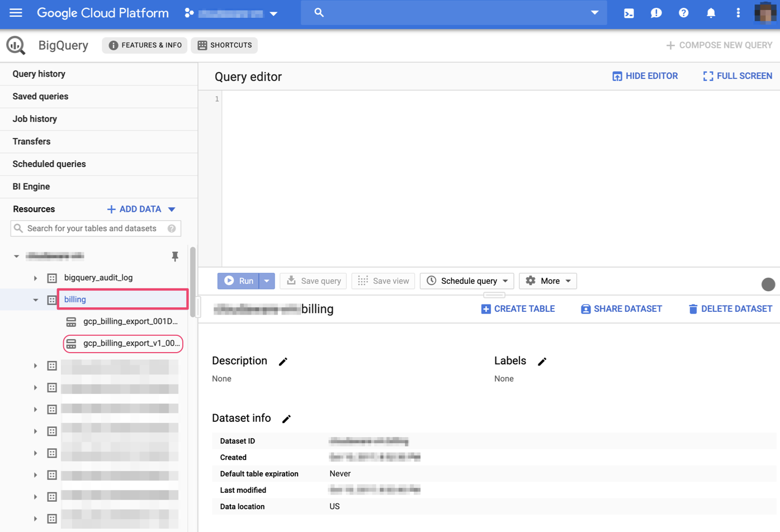Activate Cloud Shell icon

629,13
